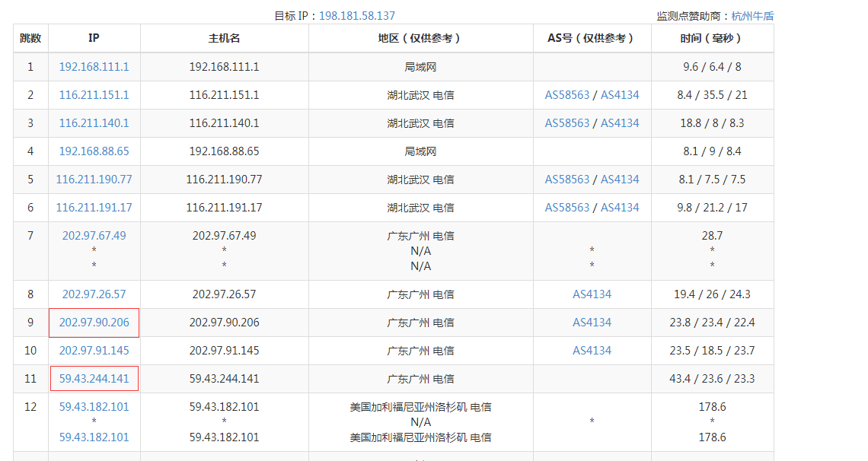Open AS4134 link on hop 8
Viewport: 868px width, 461px height.
point(592,294)
